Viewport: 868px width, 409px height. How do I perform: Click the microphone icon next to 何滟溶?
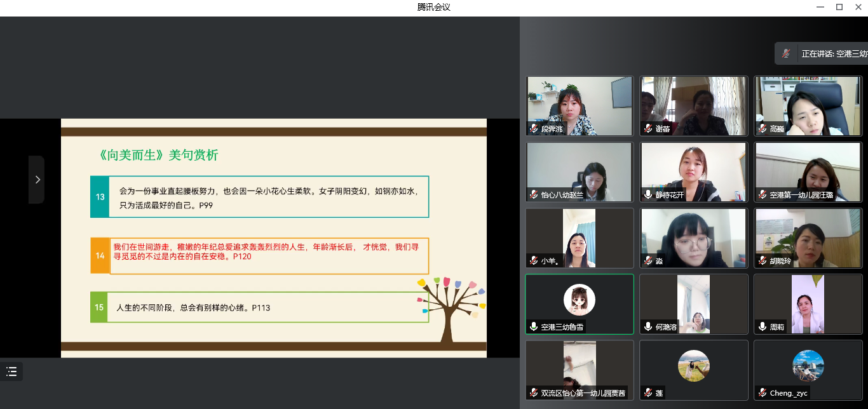(x=648, y=327)
